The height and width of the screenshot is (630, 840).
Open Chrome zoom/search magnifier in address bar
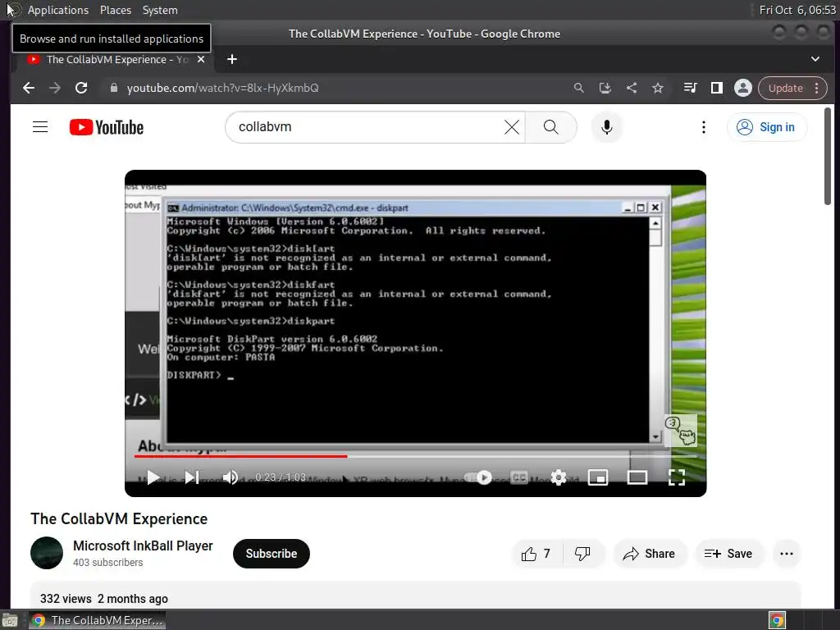pyautogui.click(x=578, y=88)
